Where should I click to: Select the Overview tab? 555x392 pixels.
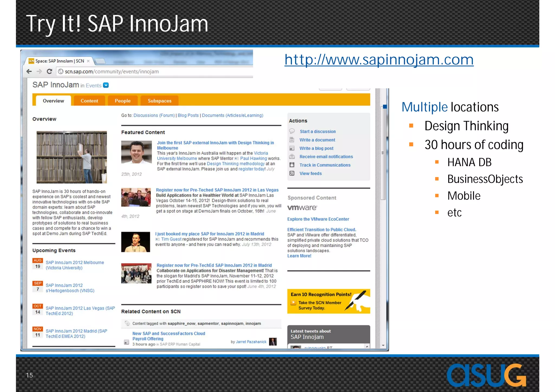[53, 101]
